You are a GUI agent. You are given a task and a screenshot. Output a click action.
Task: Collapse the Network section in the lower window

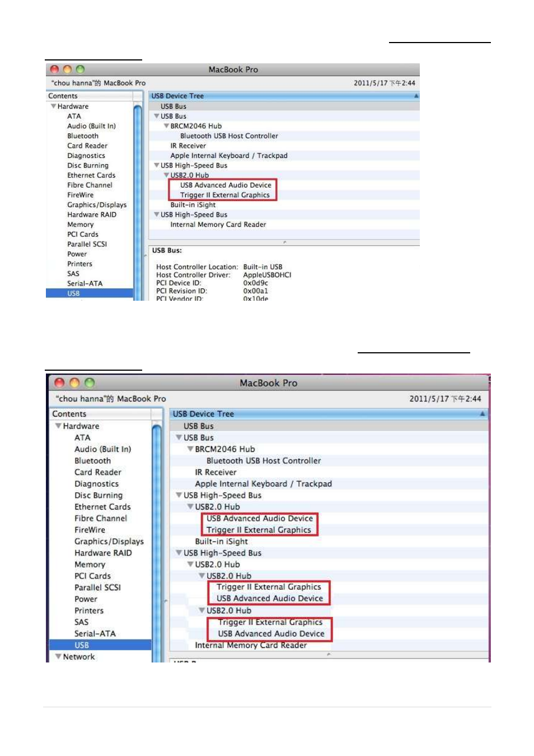pos(58,656)
